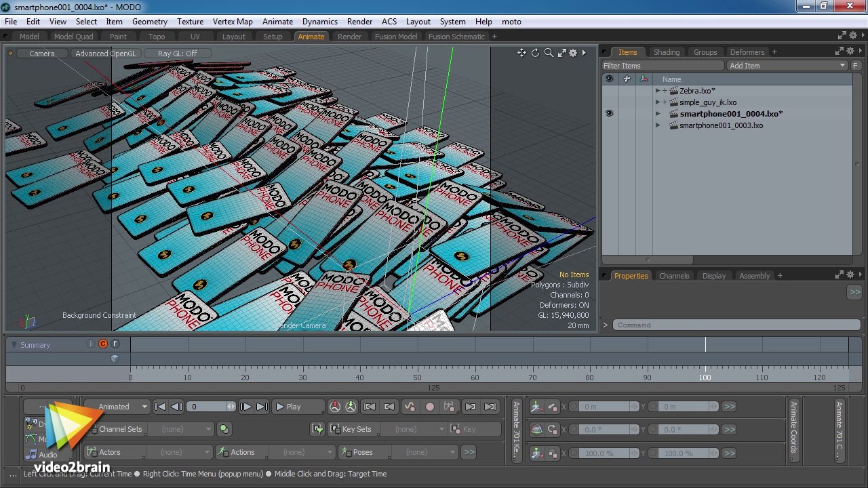
Task: Expand the smartphone001_0004.lxo* scene item
Action: click(658, 114)
